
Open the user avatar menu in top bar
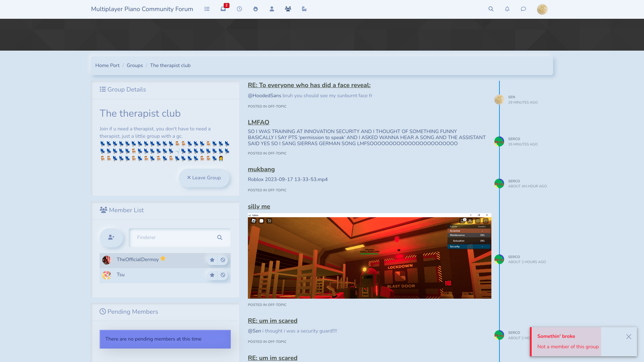click(x=542, y=9)
